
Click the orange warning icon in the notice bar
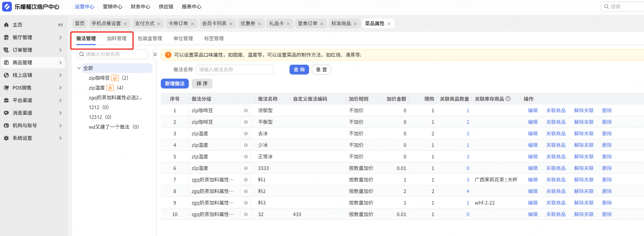coord(168,55)
